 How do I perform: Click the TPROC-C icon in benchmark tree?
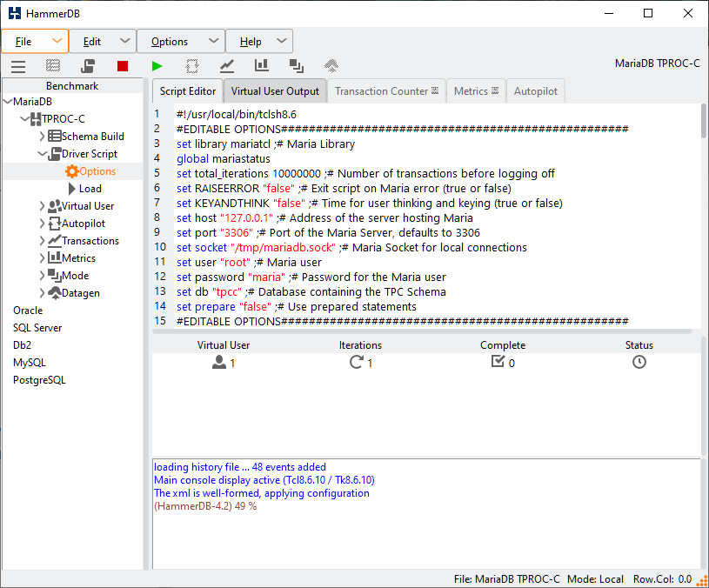tap(36, 119)
